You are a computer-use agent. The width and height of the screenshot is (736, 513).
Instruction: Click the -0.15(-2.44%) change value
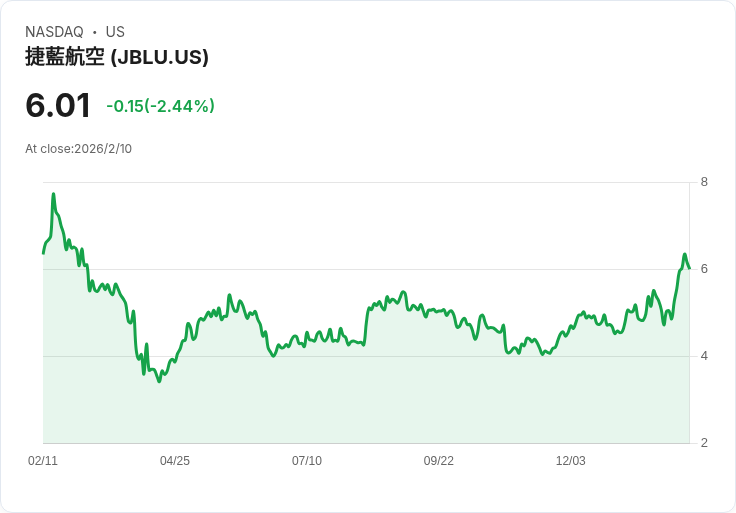161,106
